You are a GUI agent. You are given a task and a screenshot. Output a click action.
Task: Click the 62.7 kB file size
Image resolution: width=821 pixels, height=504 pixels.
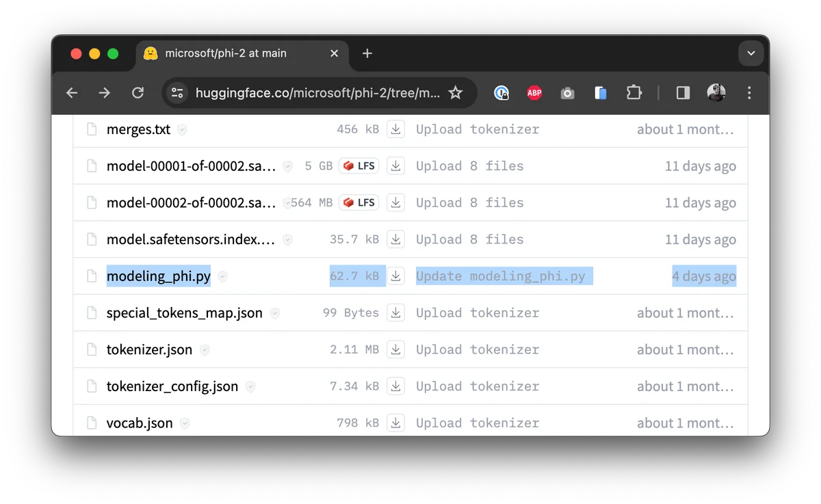354,276
